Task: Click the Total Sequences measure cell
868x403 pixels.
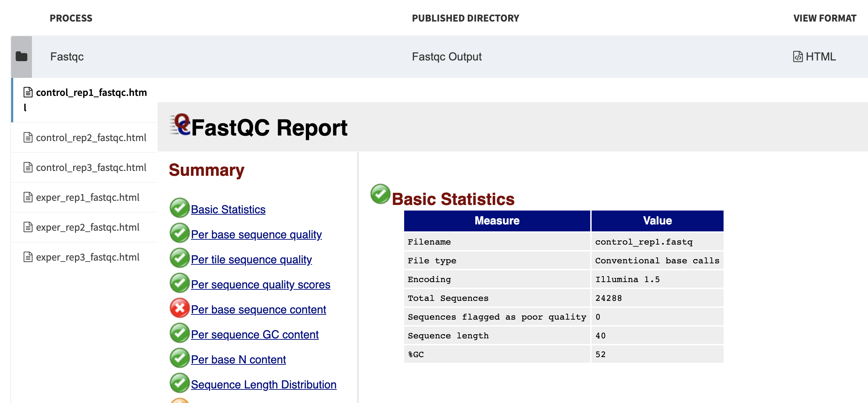Action: click(497, 298)
